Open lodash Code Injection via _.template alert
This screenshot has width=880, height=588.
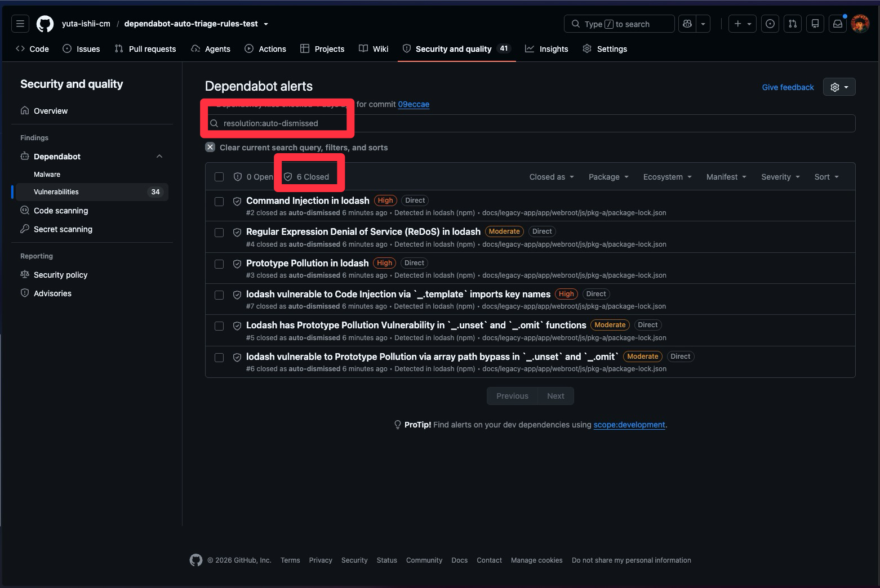[398, 294]
